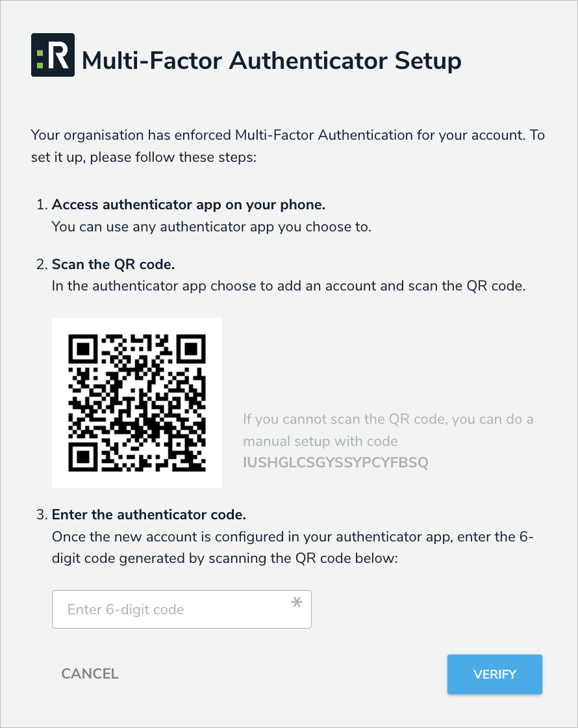Click the QR code's top-right finder square
This screenshot has height=728, width=578.
191,349
